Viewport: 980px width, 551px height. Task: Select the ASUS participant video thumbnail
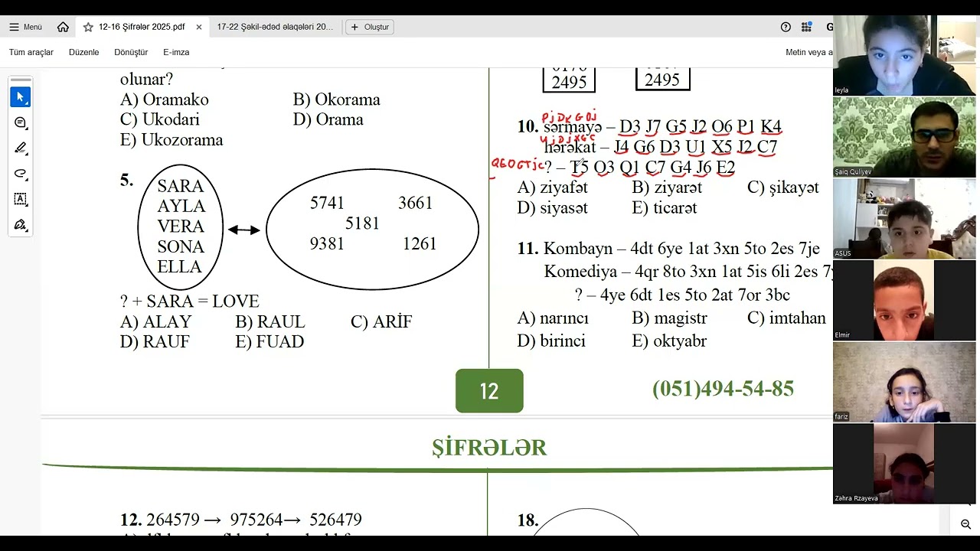[x=904, y=219]
